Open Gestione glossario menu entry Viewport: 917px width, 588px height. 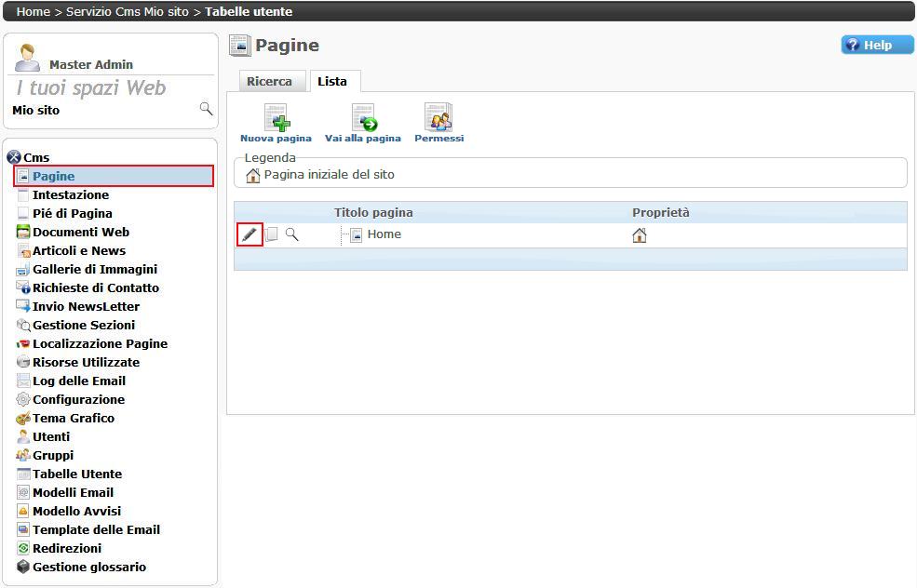pyautogui.click(x=89, y=567)
